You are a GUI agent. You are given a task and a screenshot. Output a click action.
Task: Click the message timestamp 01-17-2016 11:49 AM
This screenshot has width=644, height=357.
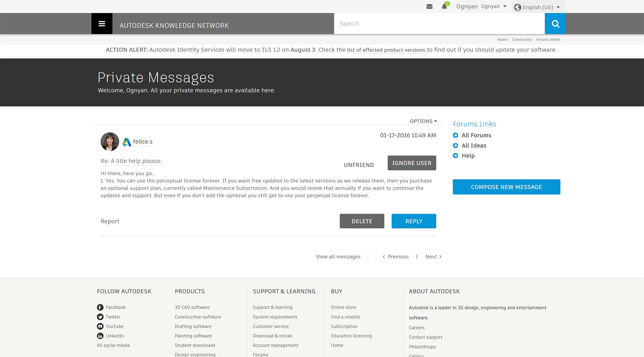click(x=408, y=135)
